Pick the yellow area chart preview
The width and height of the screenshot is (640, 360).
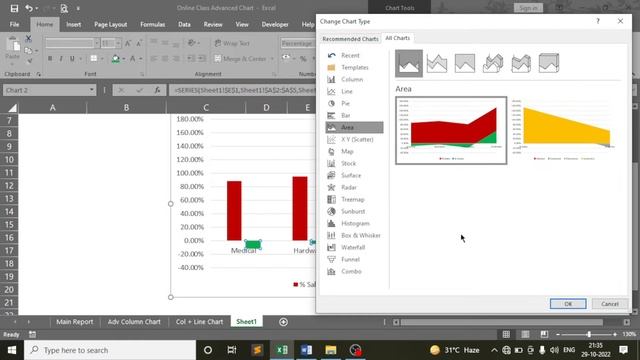[x=564, y=131]
